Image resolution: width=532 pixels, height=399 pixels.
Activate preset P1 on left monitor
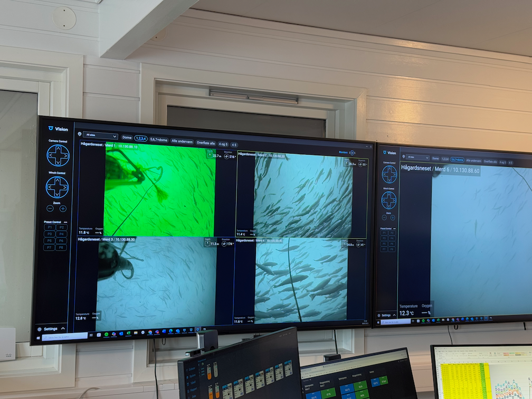point(50,227)
